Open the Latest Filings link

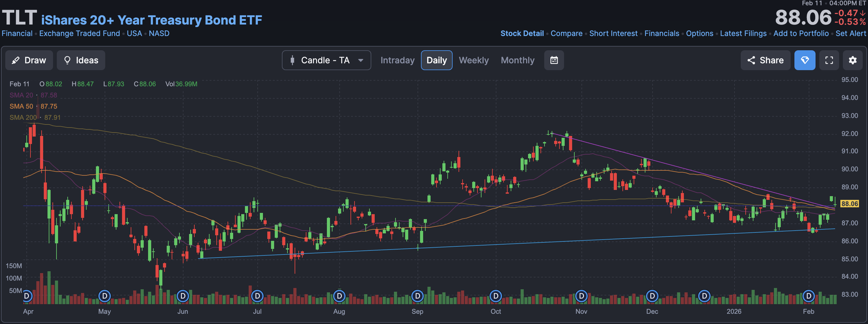[x=743, y=34]
